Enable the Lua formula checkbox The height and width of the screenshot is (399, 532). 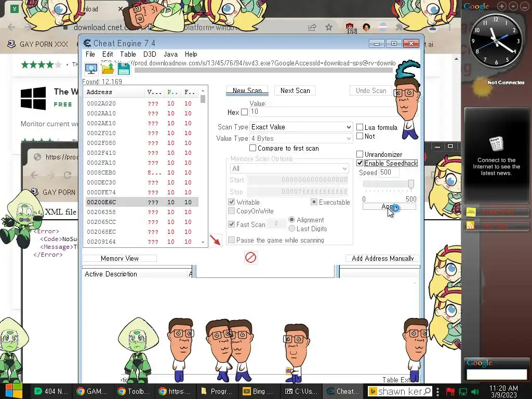(360, 127)
